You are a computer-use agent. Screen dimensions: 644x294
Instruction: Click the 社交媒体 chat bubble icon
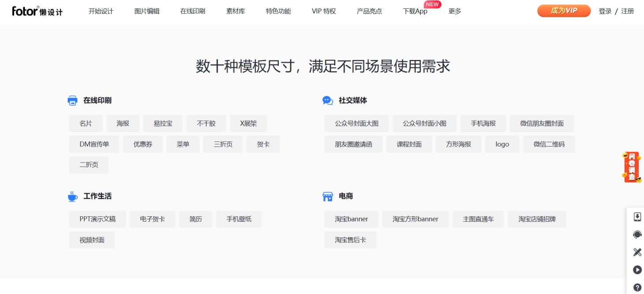[x=328, y=101]
